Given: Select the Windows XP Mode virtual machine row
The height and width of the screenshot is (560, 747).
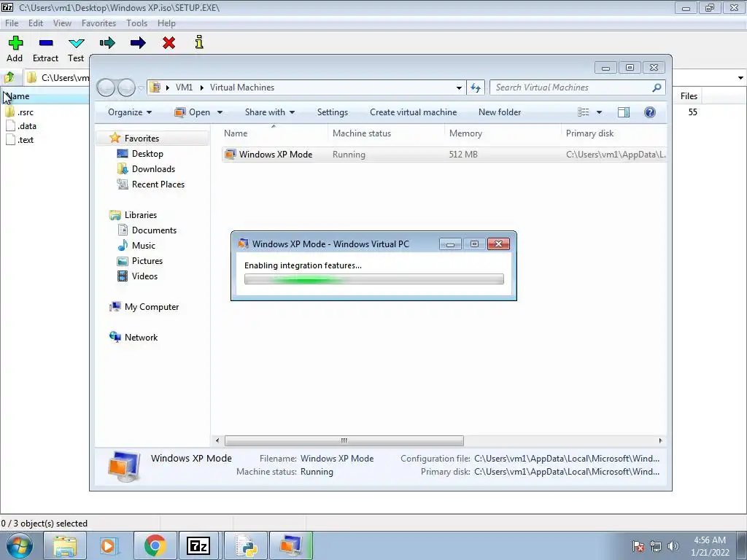Looking at the screenshot, I should tap(444, 155).
